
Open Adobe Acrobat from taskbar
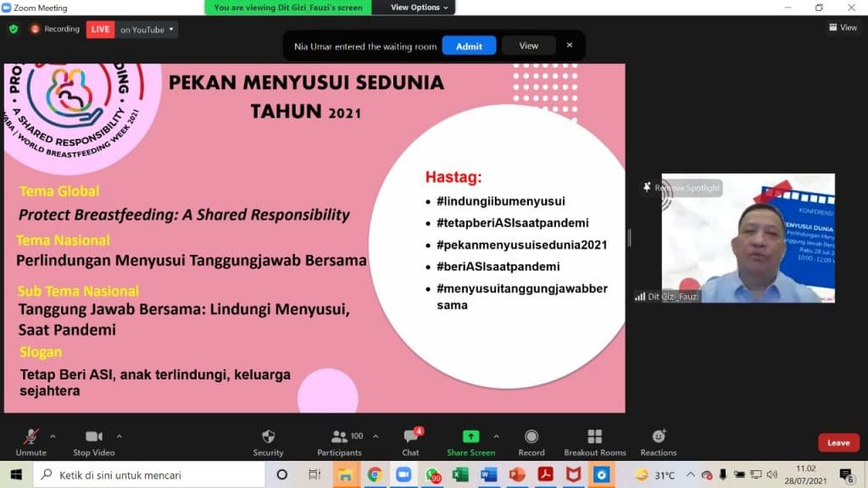tap(545, 474)
